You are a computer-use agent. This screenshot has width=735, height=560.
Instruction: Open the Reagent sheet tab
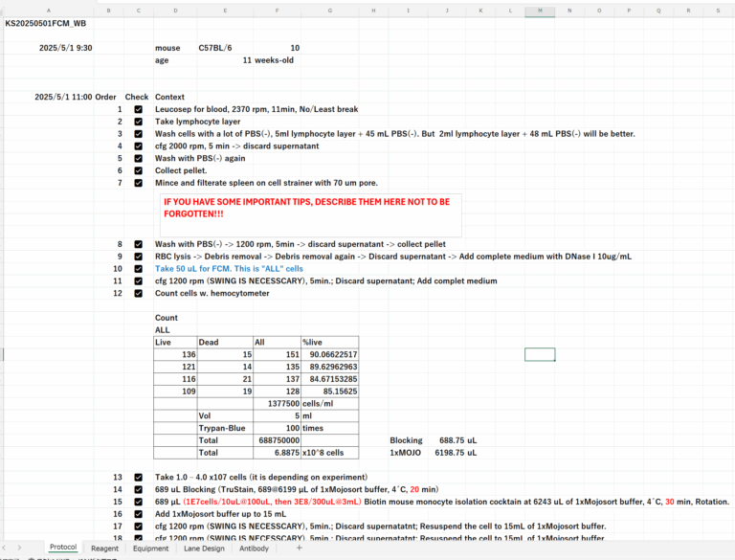[x=104, y=549]
